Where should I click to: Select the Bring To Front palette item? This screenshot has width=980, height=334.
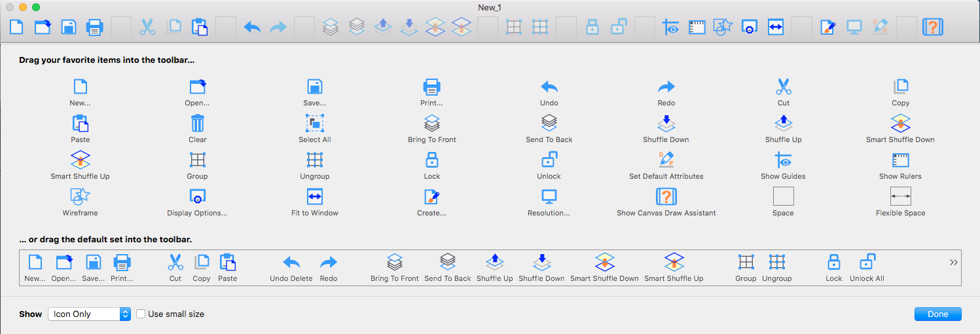[431, 129]
